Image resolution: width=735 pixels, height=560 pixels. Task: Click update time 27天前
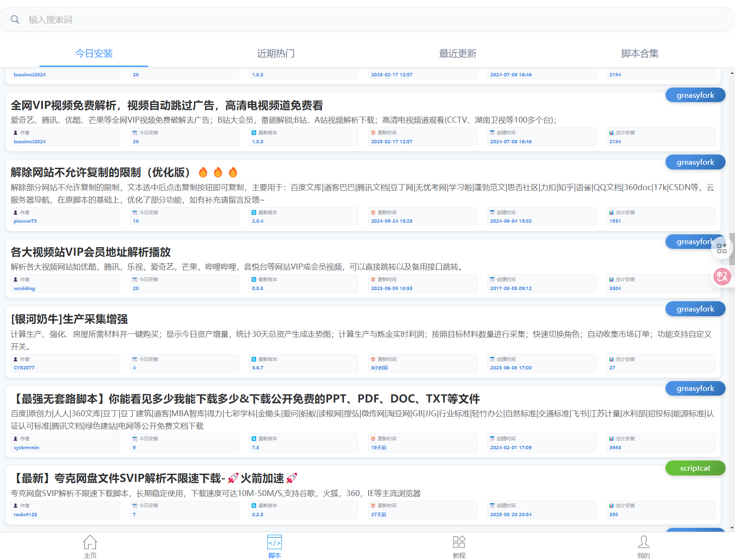379,515
